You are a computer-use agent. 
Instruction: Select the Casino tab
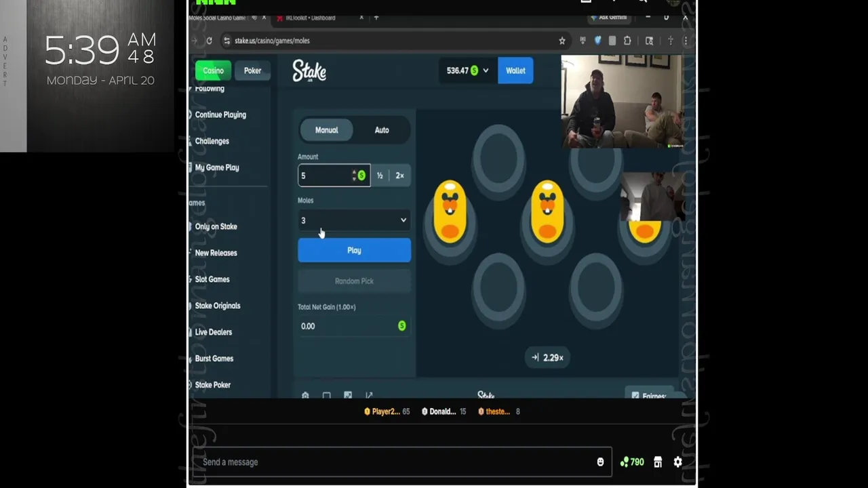pyautogui.click(x=213, y=70)
